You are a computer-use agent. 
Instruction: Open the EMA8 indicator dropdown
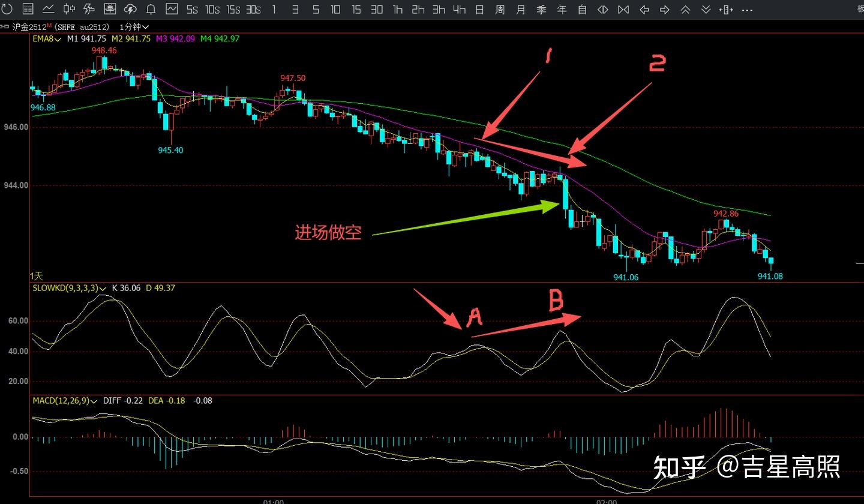click(x=46, y=38)
